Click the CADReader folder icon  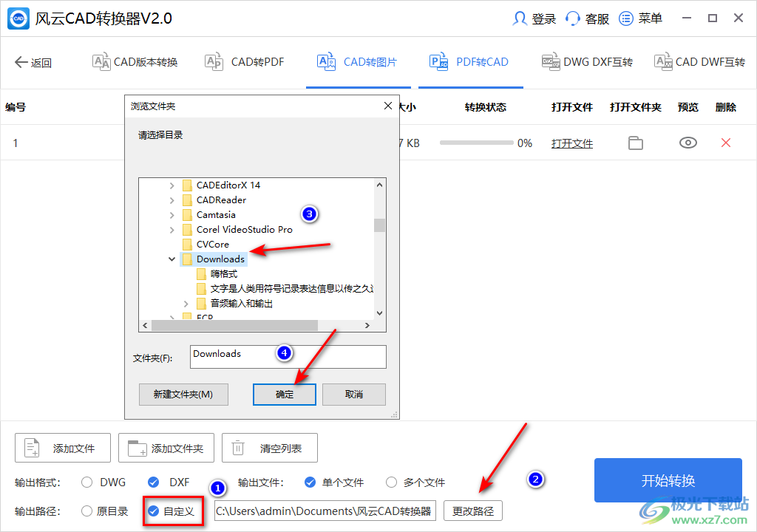[187, 199]
